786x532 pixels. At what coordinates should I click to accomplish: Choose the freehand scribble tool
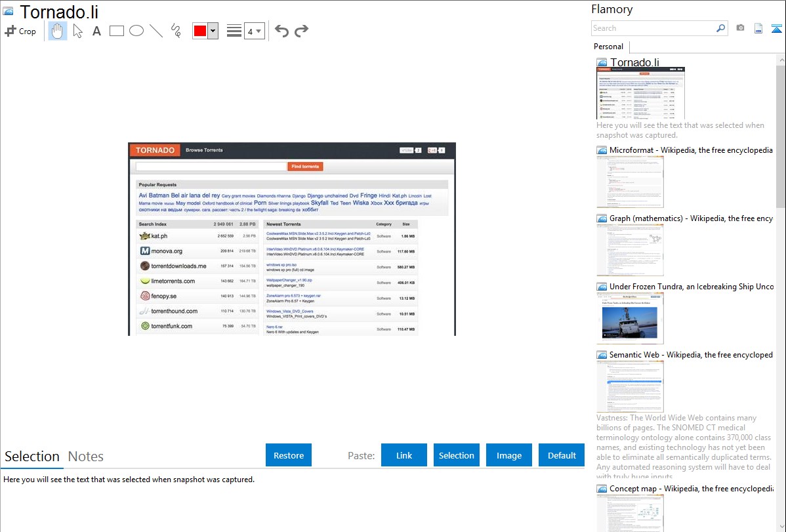pos(176,31)
